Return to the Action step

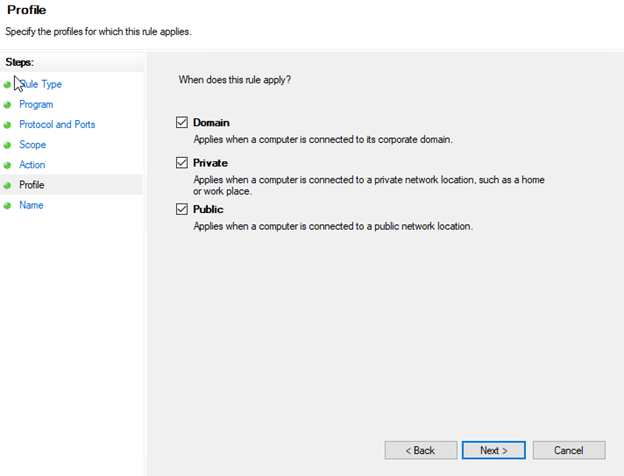coord(32,165)
